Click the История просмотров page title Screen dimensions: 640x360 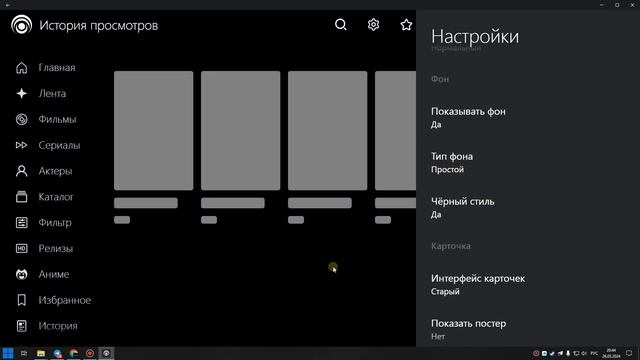(x=98, y=25)
